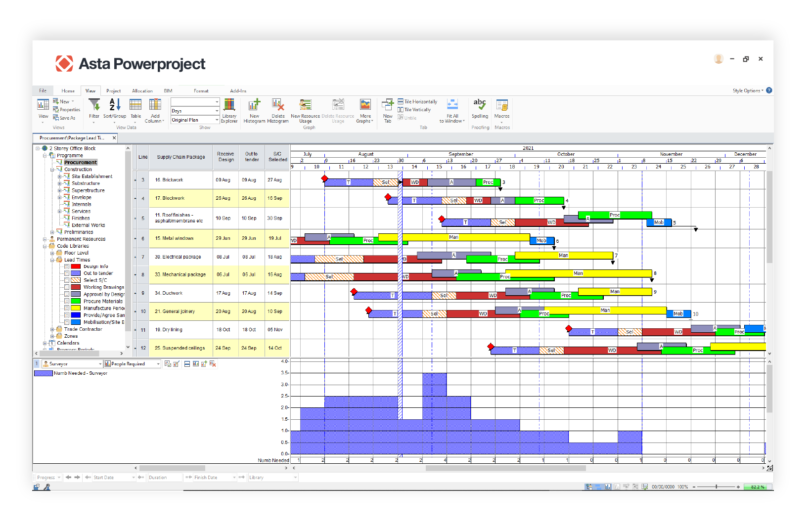Click Tile Horizontally
The image size is (809, 532).
tap(417, 101)
